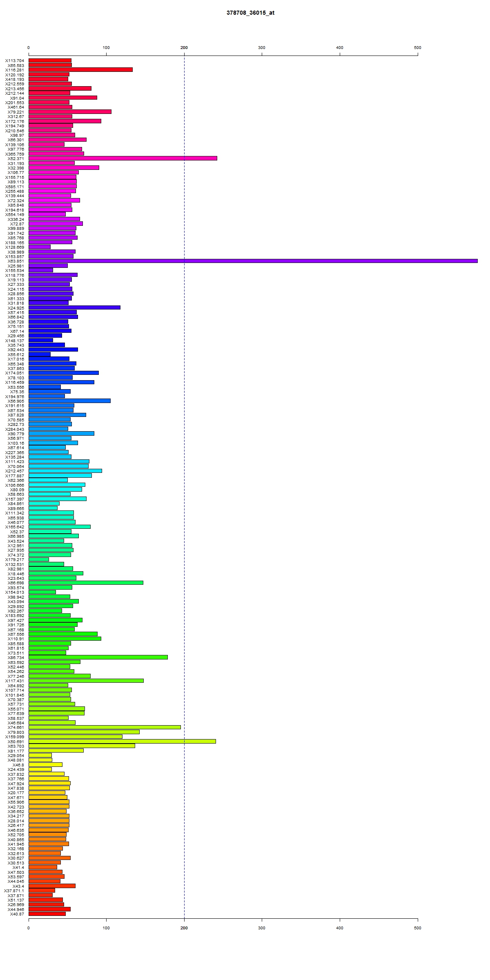
Task: Select row label X66.698
Action: pyautogui.click(x=16, y=583)
